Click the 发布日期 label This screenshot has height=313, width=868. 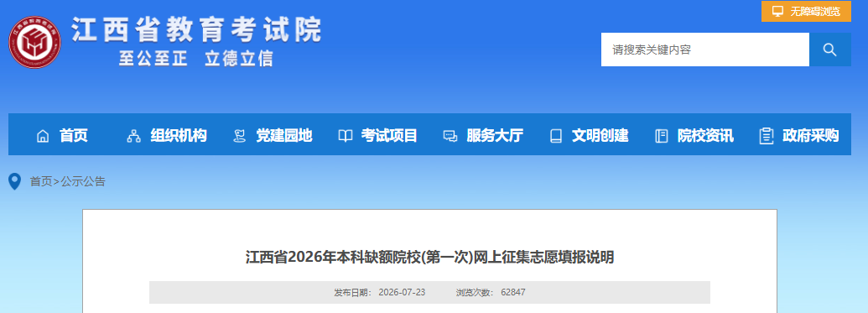point(352,292)
